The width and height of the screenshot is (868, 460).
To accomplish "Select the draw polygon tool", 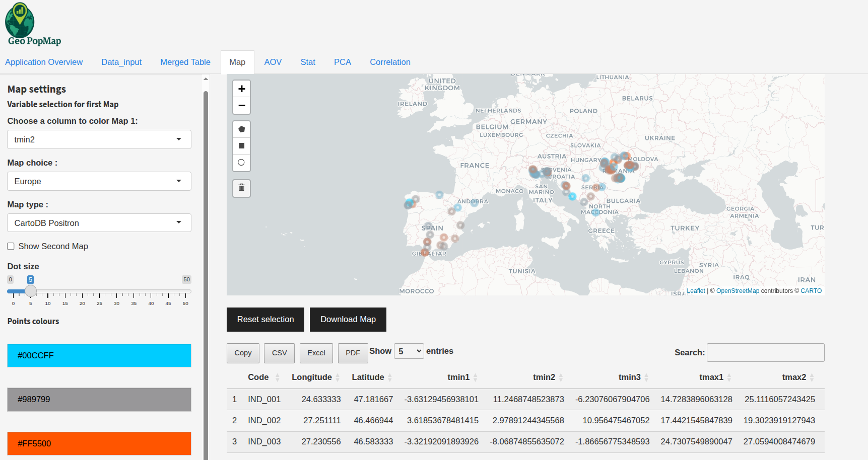I will click(x=241, y=129).
